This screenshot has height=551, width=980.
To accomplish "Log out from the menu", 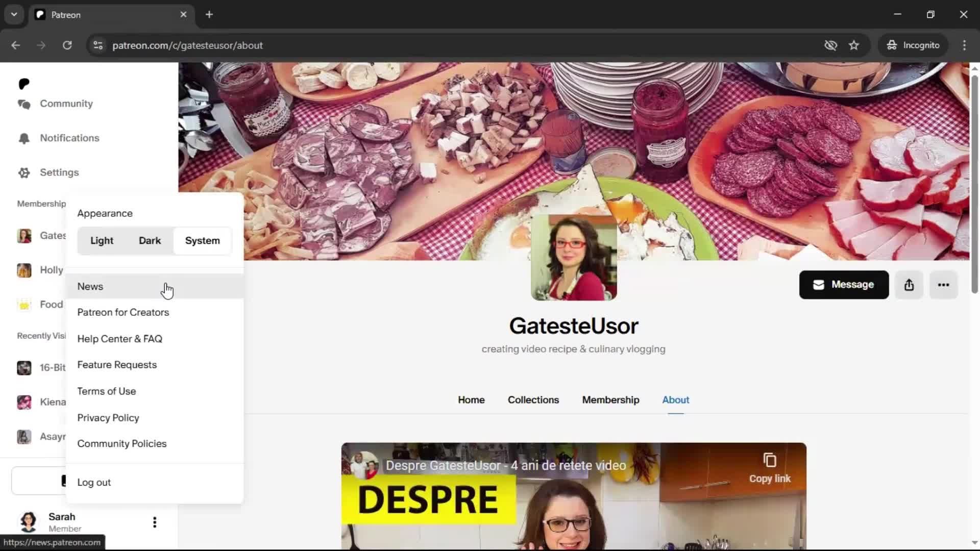I will pyautogui.click(x=155, y=483).
